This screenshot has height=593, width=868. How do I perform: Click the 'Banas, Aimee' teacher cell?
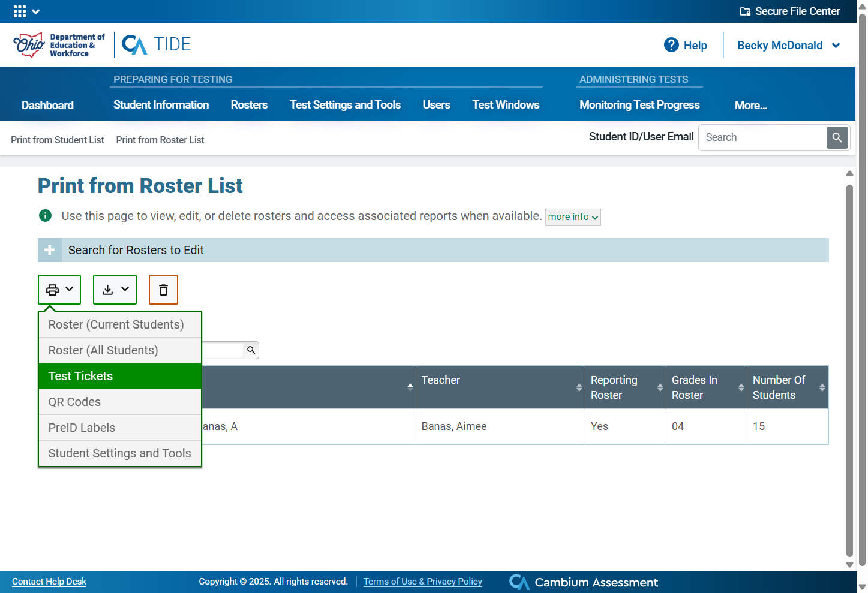pos(500,426)
